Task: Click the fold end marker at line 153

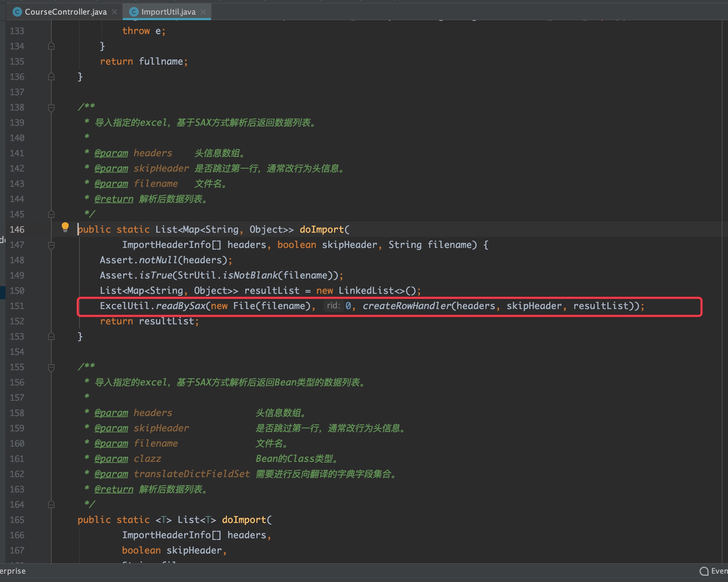Action: click(x=51, y=336)
